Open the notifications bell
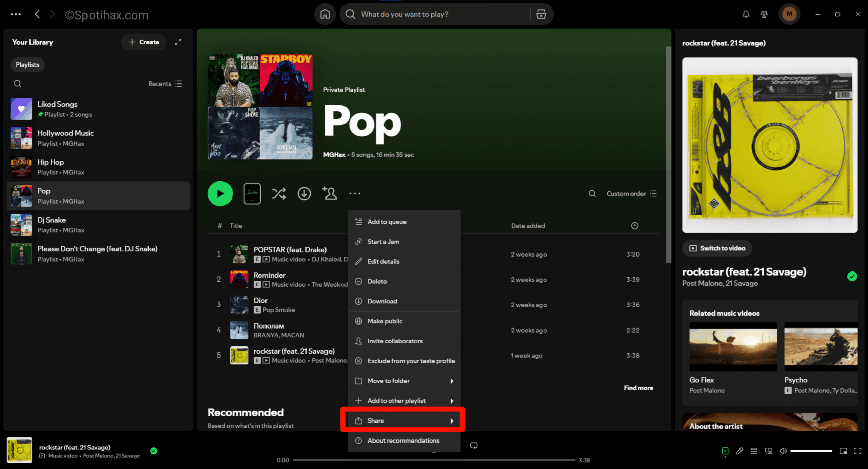This screenshot has height=469, width=868. pos(746,14)
